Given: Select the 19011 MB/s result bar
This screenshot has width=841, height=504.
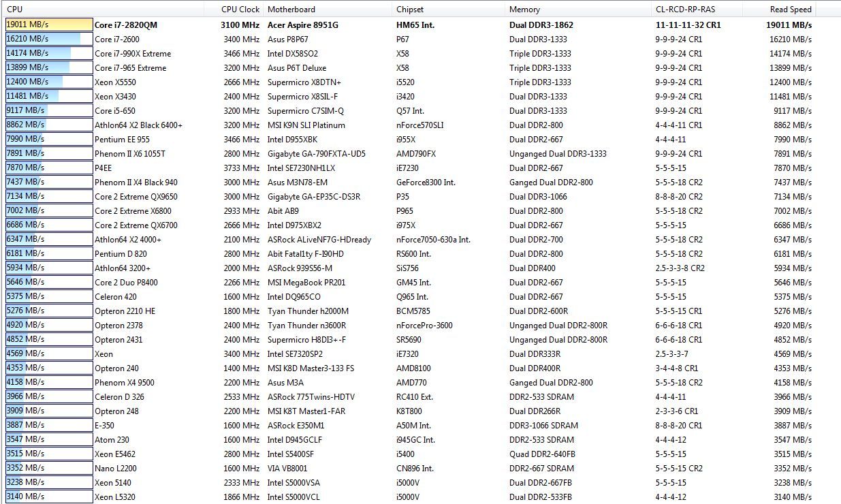Looking at the screenshot, I should tap(48, 25).
